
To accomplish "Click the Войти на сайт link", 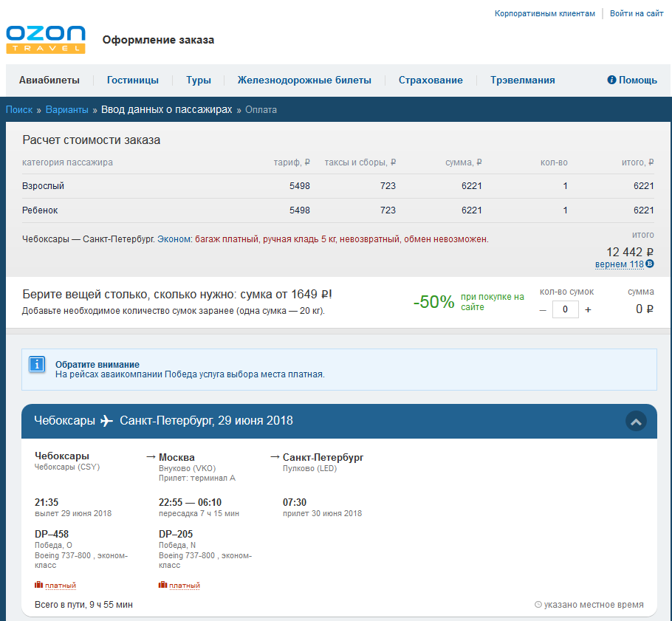I will pos(637,13).
